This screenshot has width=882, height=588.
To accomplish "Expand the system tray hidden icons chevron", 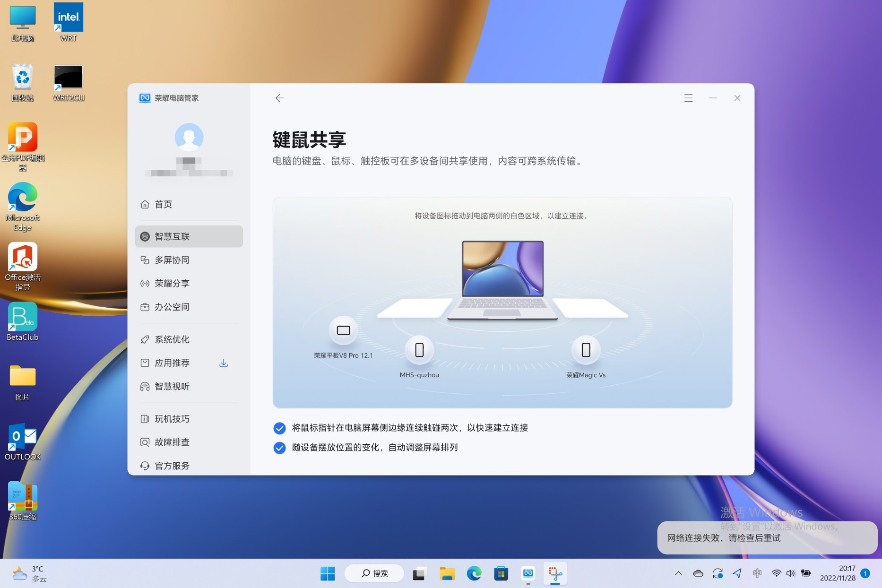I will (x=678, y=573).
